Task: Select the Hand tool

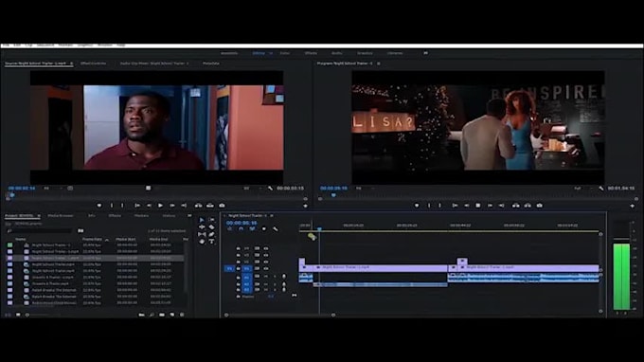Action: (x=202, y=242)
